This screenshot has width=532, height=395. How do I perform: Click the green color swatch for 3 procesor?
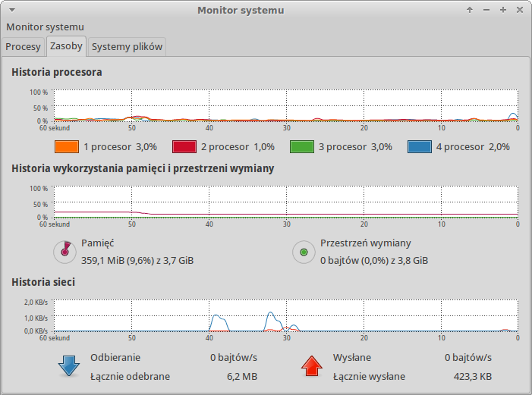303,146
